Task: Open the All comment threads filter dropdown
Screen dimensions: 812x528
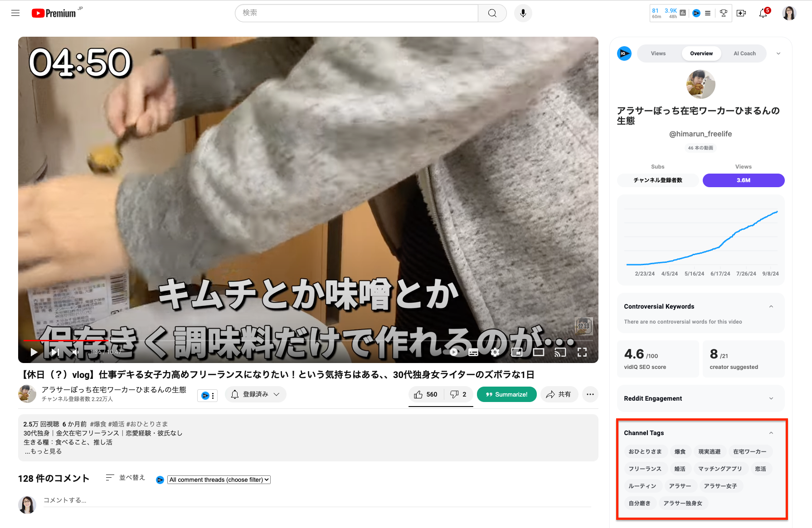Action: [219, 480]
